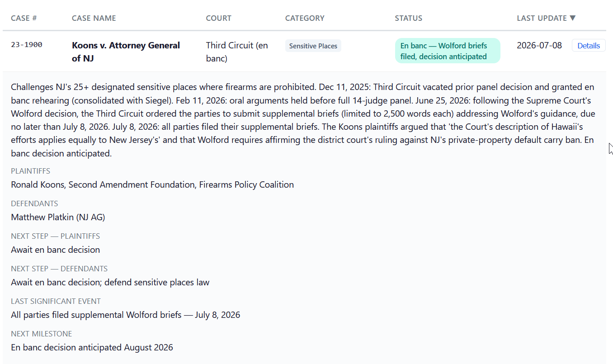Select the Plaintiffs section label
The height and width of the screenshot is (364, 613).
click(31, 171)
